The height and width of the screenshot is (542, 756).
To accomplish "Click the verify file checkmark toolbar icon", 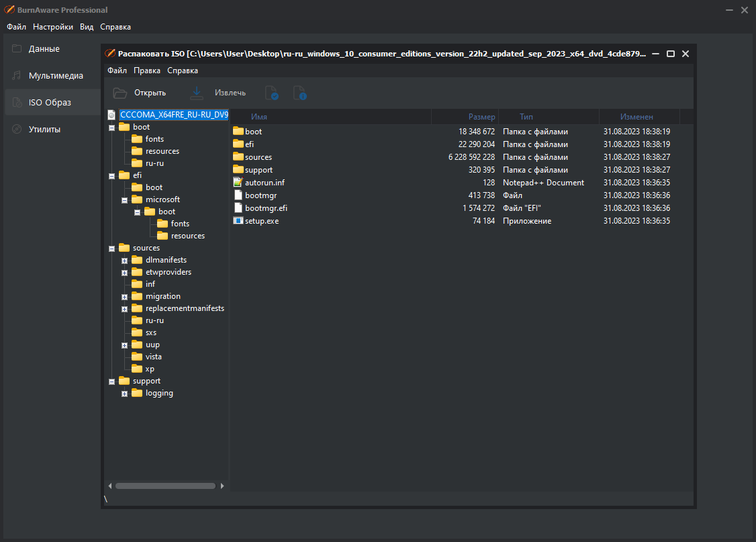I will 272,93.
